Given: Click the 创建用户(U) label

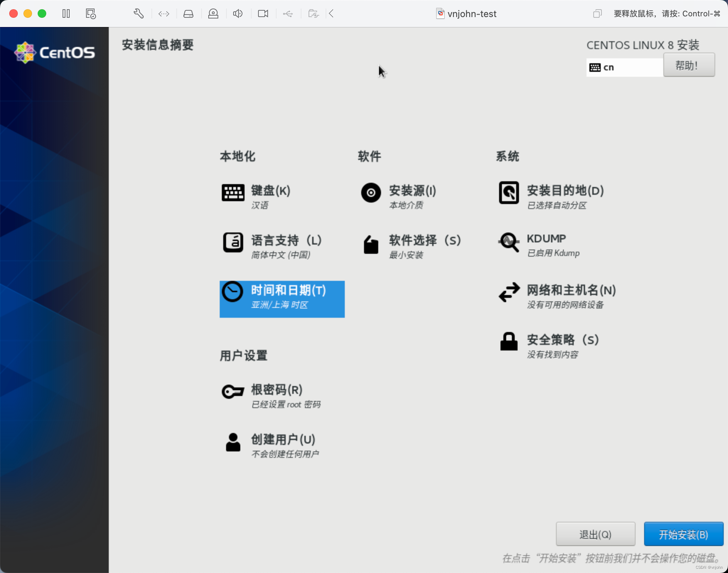Looking at the screenshot, I should [283, 439].
